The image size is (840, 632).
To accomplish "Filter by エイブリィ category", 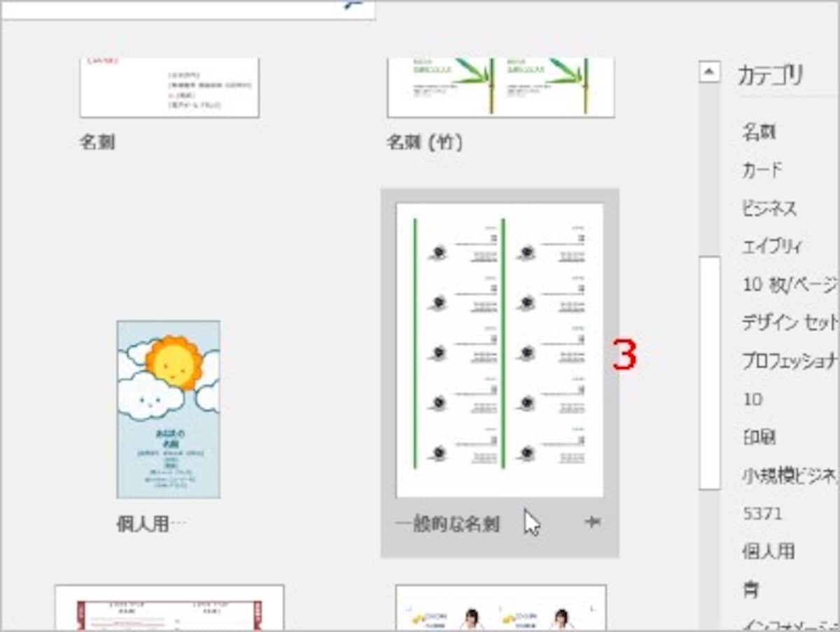I will coord(772,246).
